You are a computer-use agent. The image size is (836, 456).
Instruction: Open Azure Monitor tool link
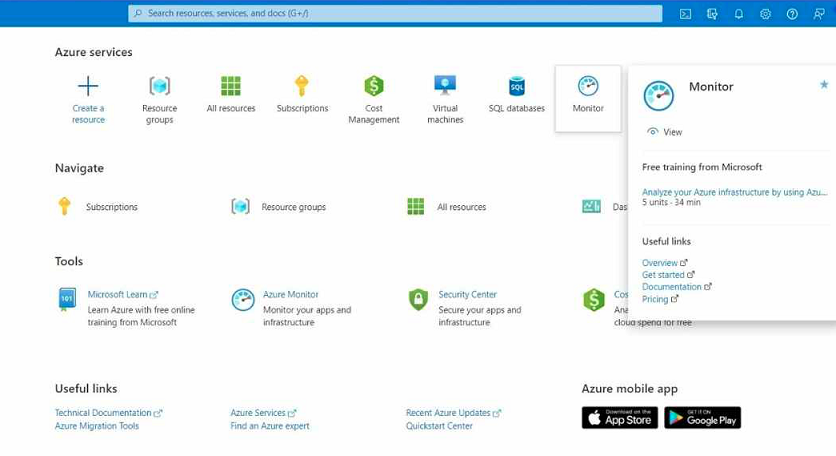pos(291,294)
